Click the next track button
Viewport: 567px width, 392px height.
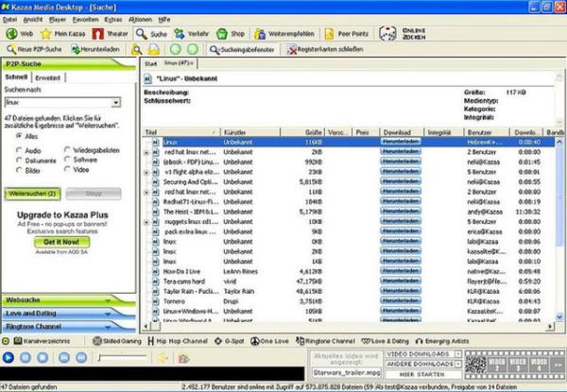81,358
